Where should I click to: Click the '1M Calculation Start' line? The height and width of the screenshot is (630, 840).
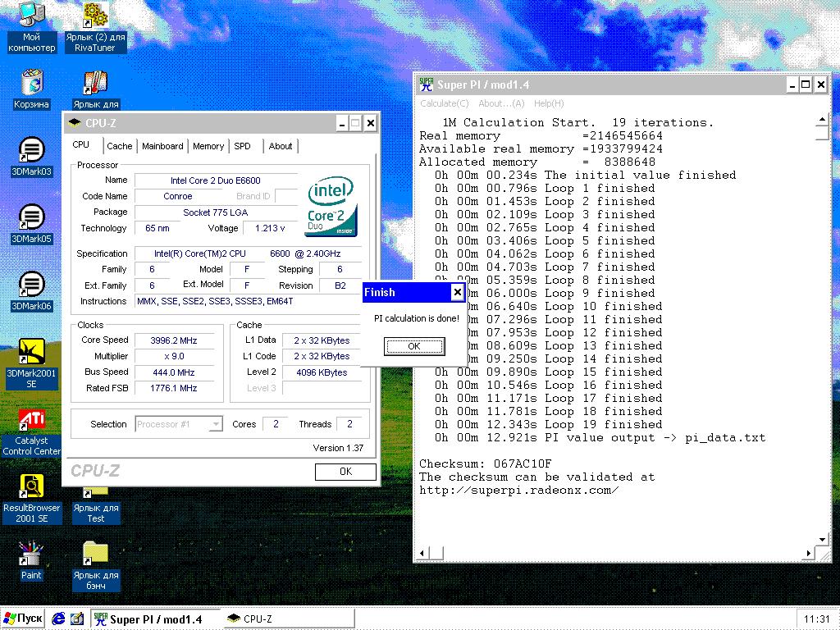pyautogui.click(x=578, y=122)
